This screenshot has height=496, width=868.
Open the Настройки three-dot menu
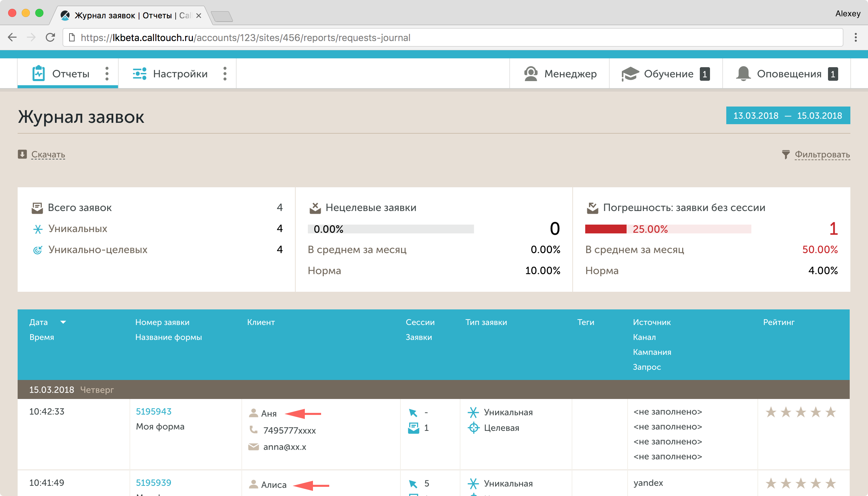[225, 74]
